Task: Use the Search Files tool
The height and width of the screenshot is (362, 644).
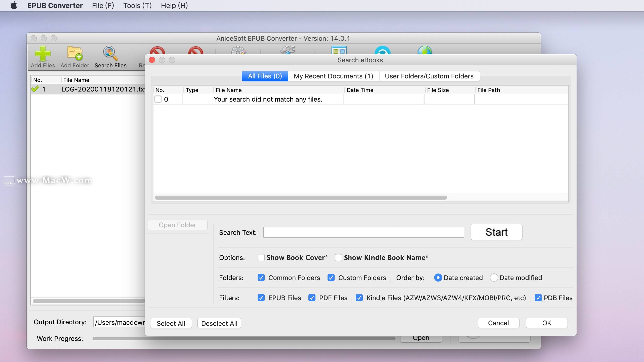Action: 110,57
